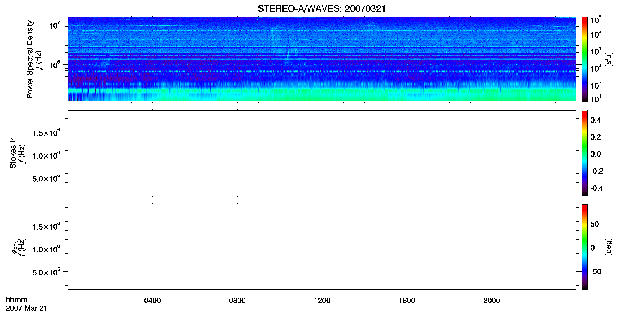
Task: Click the "2000" time axis label
Action: click(x=492, y=301)
